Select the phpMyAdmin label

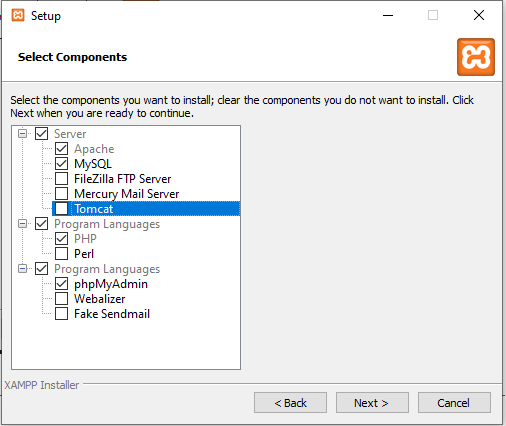(111, 284)
